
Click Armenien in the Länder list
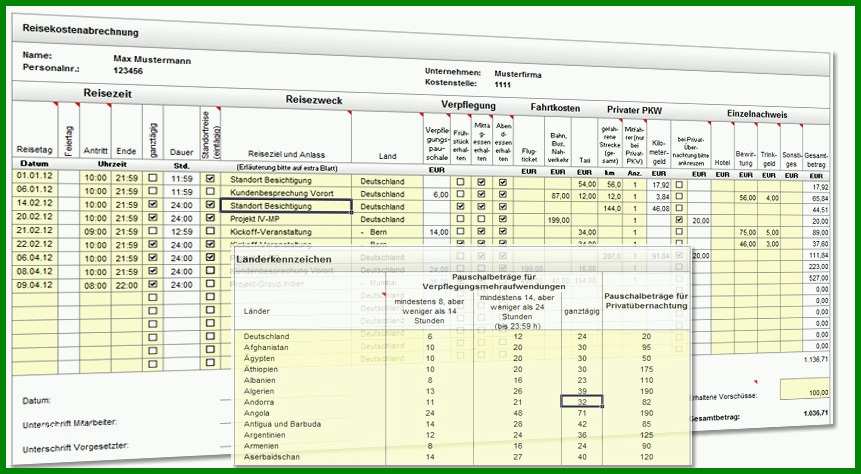(260, 446)
